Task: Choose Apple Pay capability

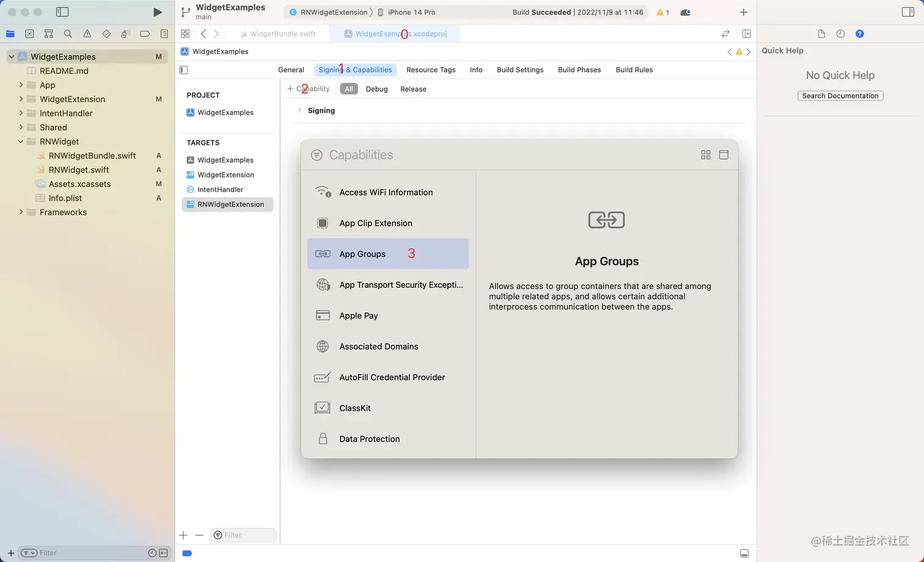Action: pyautogui.click(x=388, y=316)
